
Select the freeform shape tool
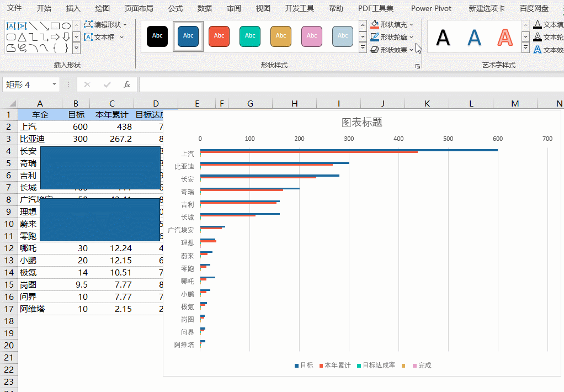[x=11, y=47]
